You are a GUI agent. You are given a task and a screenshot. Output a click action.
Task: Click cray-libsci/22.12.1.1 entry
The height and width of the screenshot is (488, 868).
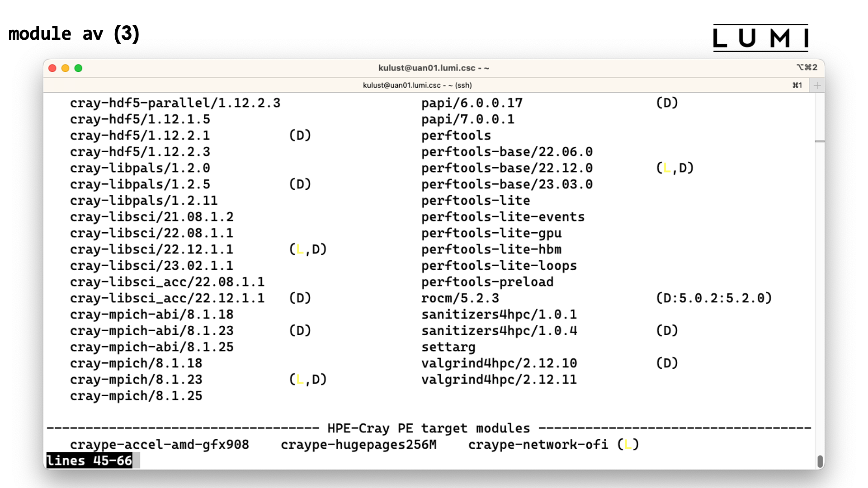coord(152,249)
